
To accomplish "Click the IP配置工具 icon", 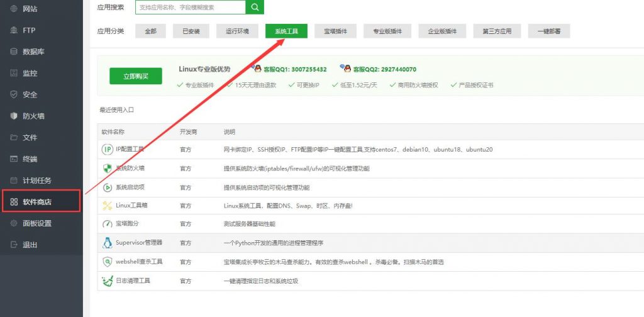I will pyautogui.click(x=107, y=150).
